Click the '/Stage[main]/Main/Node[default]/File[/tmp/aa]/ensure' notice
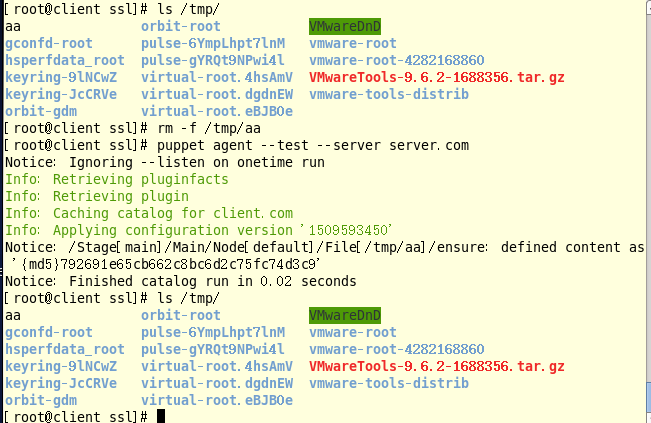Image resolution: width=651 pixels, height=423 pixels. [277, 247]
